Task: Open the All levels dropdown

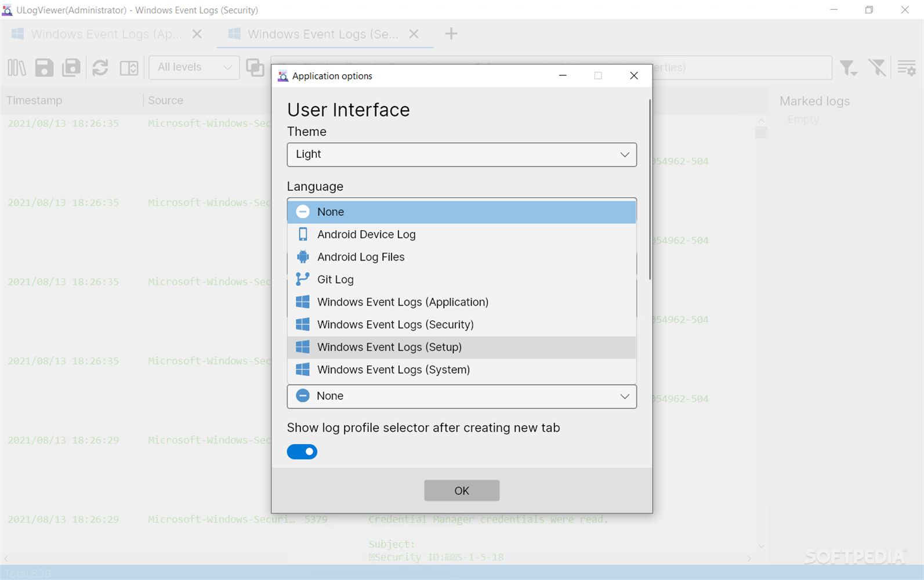Action: tap(194, 67)
